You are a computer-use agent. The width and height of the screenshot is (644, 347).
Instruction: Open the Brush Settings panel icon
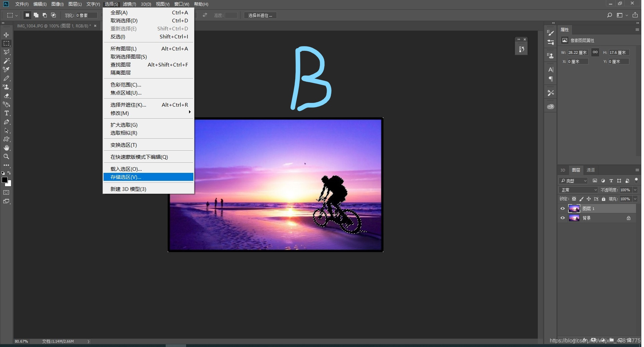point(550,32)
